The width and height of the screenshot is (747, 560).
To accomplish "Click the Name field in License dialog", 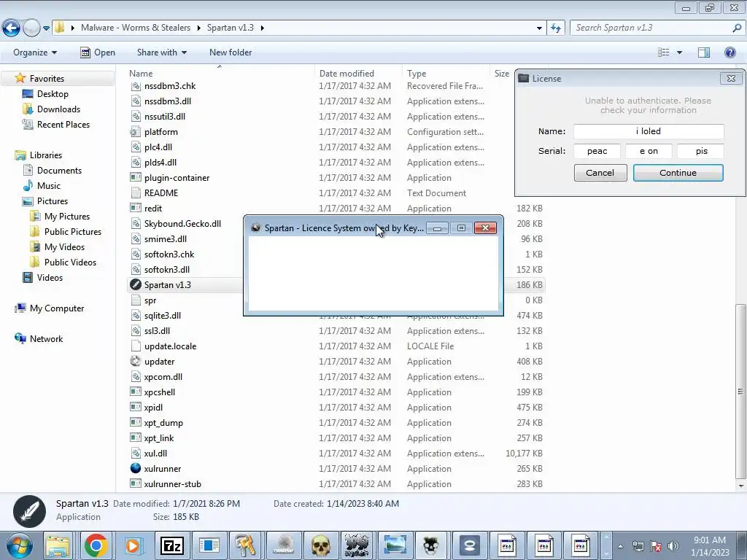I will pos(649,131).
